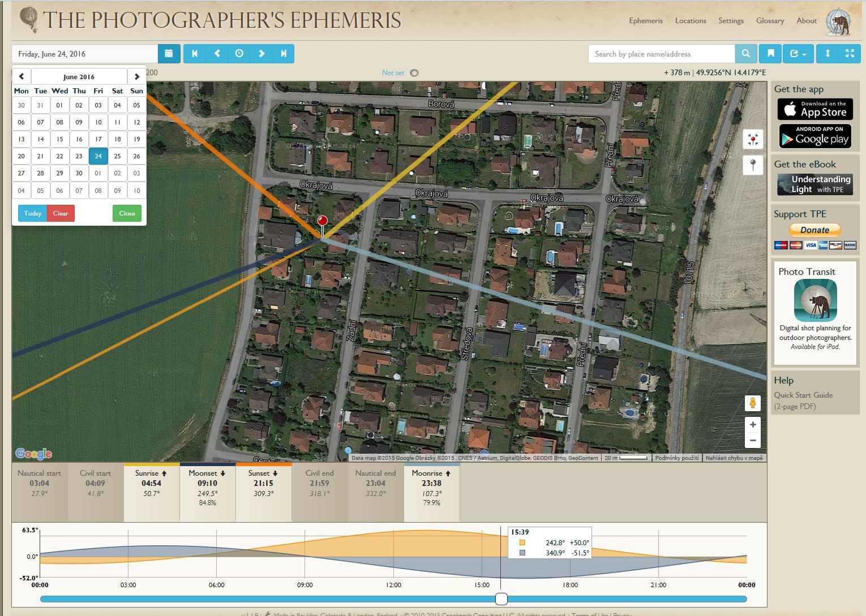Click the time-of-day slider handle

pos(501,599)
